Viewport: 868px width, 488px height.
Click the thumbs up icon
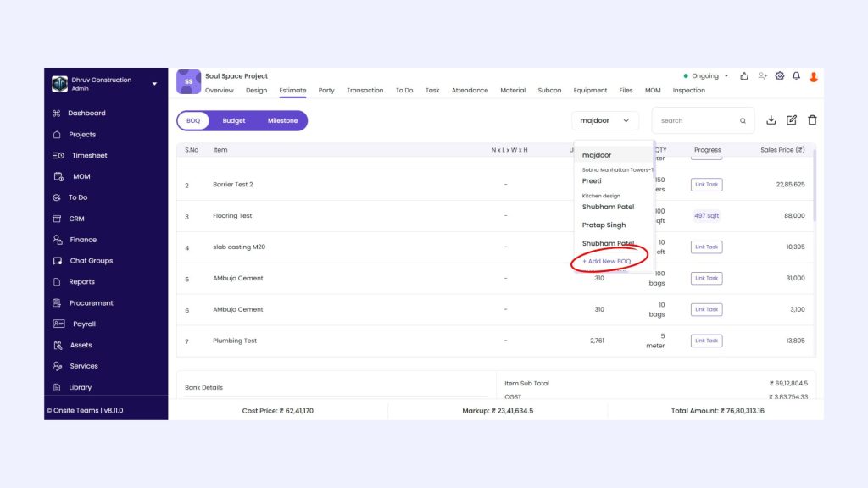coord(744,76)
